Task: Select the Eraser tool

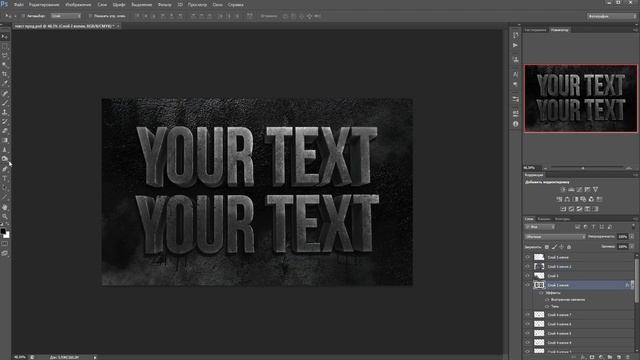Action: [x=4, y=131]
